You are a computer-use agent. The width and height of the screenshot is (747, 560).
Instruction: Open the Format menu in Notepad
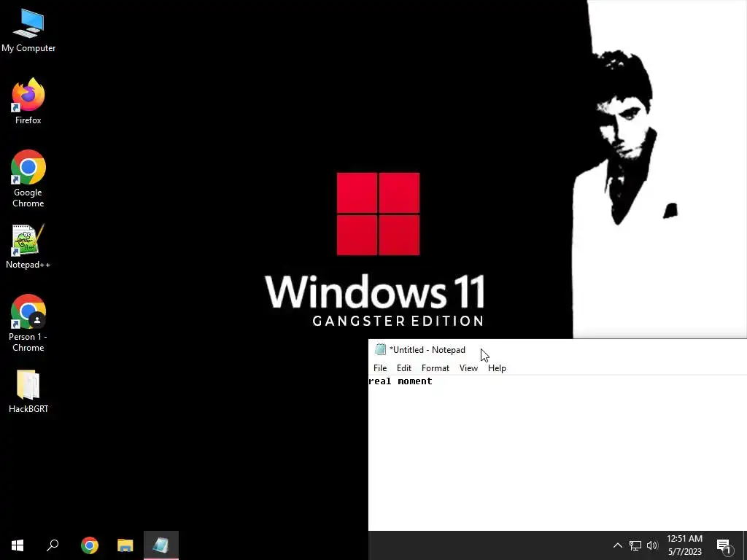436,368
